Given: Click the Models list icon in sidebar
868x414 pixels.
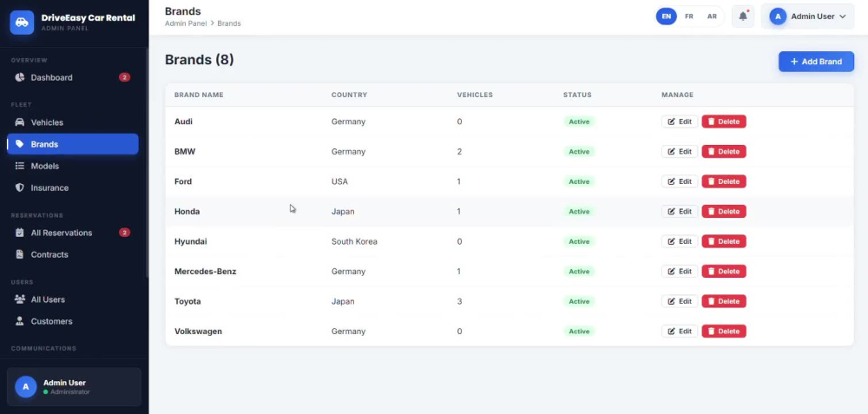Looking at the screenshot, I should [x=19, y=166].
